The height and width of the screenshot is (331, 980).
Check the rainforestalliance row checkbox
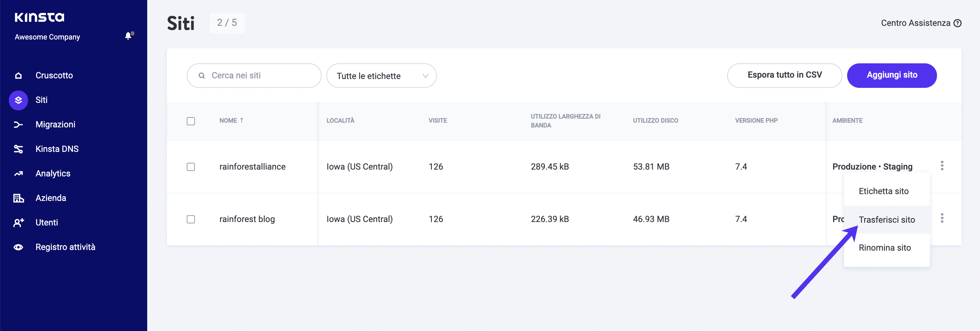(x=190, y=167)
